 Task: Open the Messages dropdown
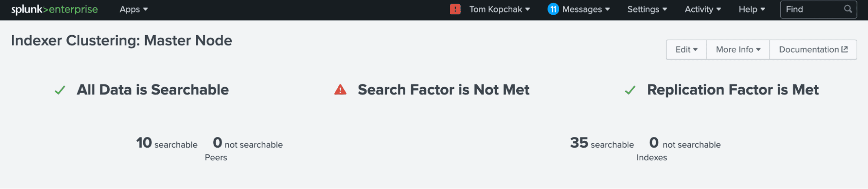[586, 10]
